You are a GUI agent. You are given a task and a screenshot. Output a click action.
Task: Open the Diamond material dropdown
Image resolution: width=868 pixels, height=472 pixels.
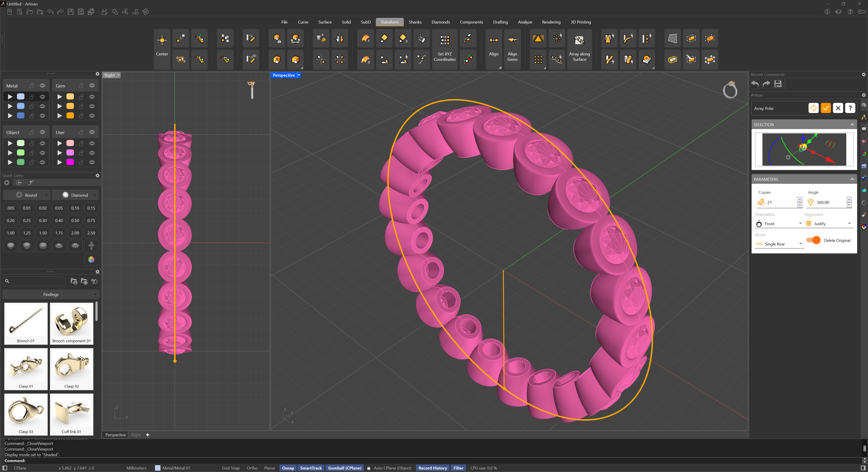pyautogui.click(x=75, y=195)
